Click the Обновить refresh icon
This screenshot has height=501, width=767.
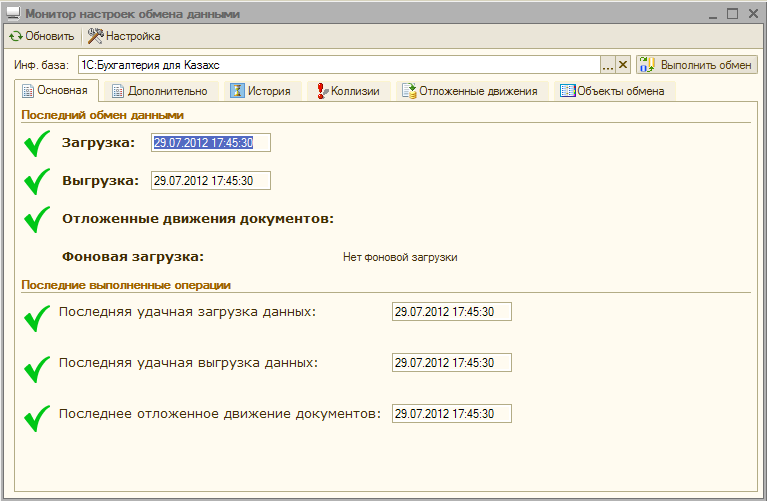click(16, 36)
